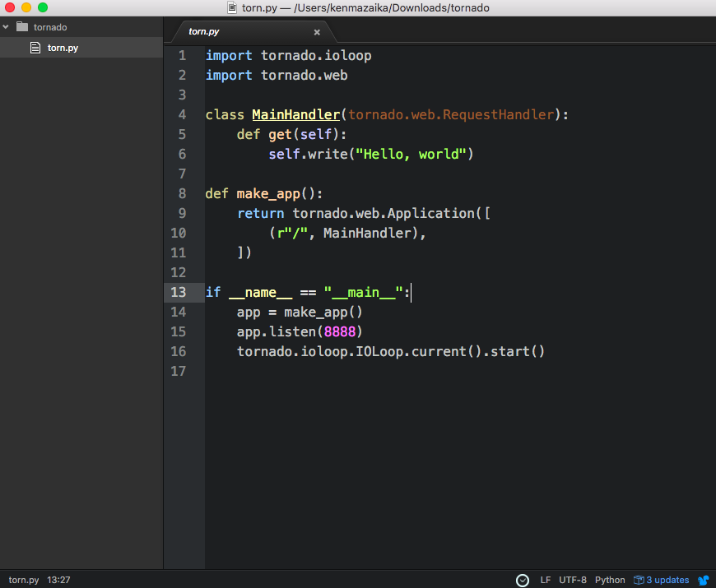Collapse the tornado project folder

coord(6,27)
